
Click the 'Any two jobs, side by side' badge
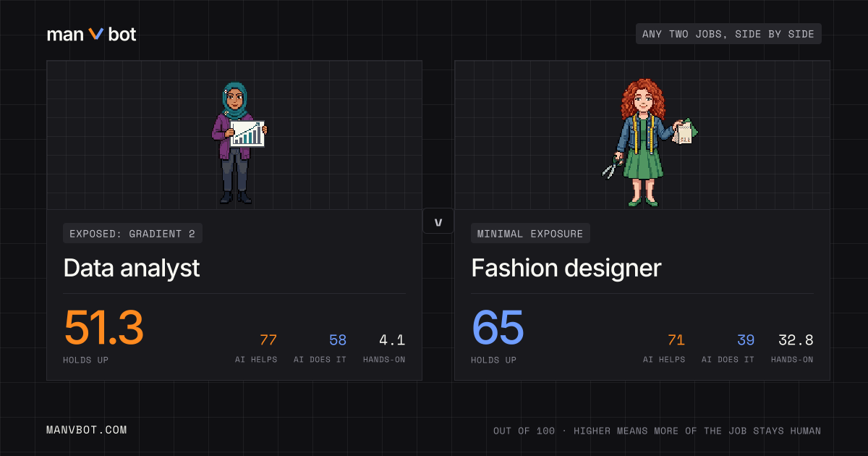(728, 34)
